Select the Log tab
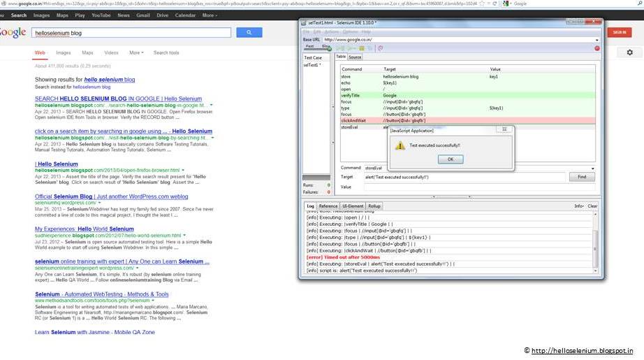Image resolution: width=644 pixels, height=360 pixels. [x=311, y=206]
